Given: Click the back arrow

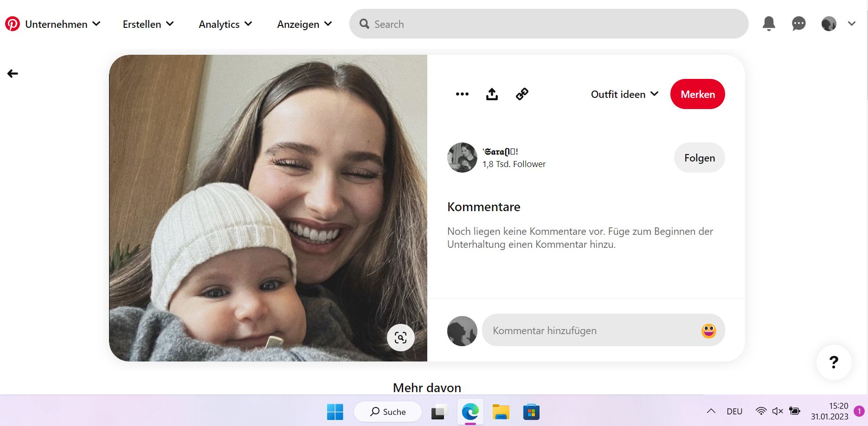Looking at the screenshot, I should pyautogui.click(x=13, y=74).
